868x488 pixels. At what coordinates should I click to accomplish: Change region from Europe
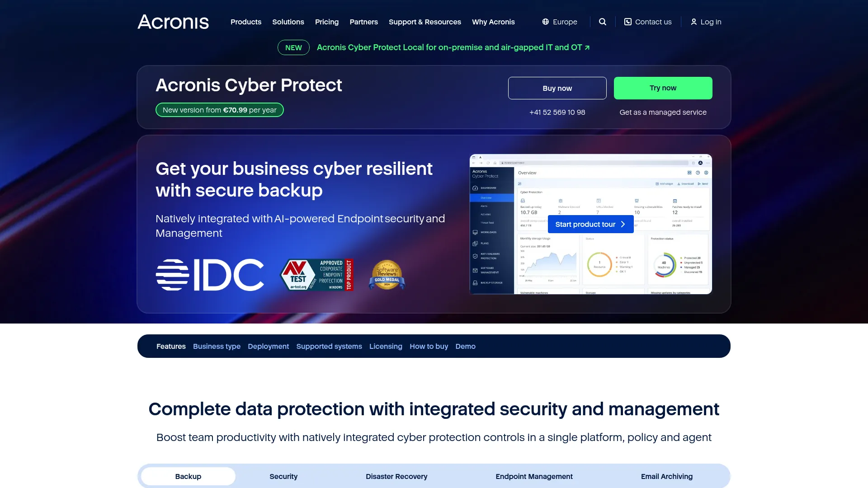pyautogui.click(x=560, y=22)
